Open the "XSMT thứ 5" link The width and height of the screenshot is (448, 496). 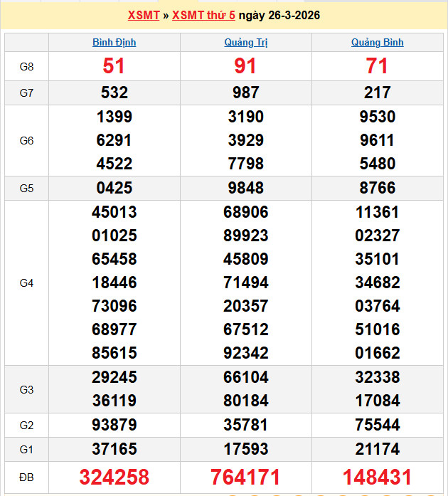[x=203, y=16]
